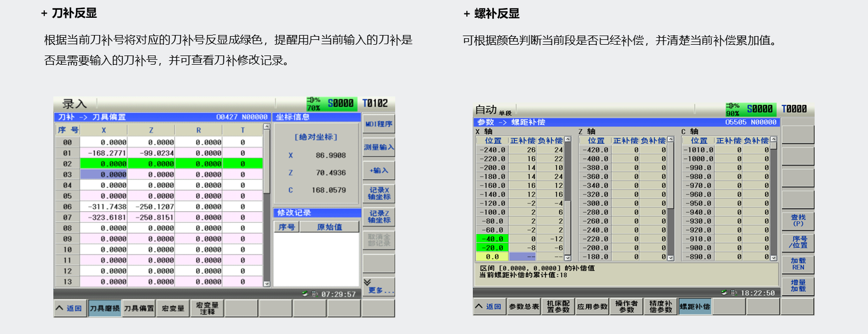
Task: Open the 参数总表 tab
Action: point(524,307)
